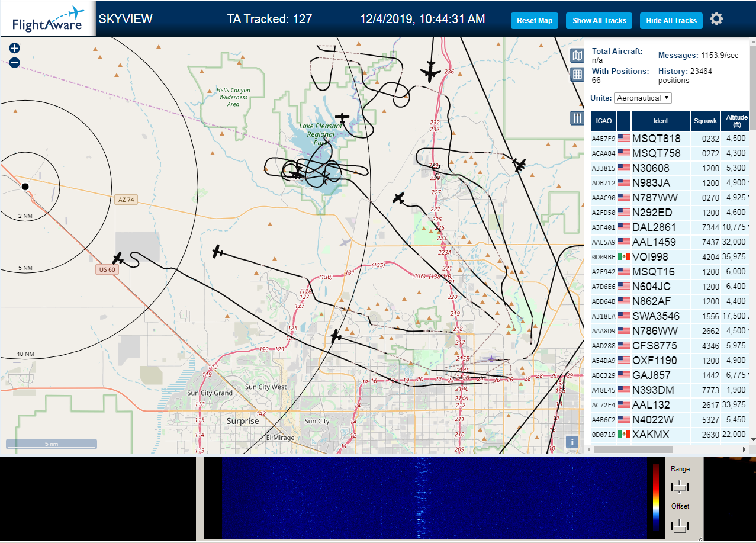The width and height of the screenshot is (756, 543).
Task: Select N30608 aircraft row
Action: click(x=671, y=168)
